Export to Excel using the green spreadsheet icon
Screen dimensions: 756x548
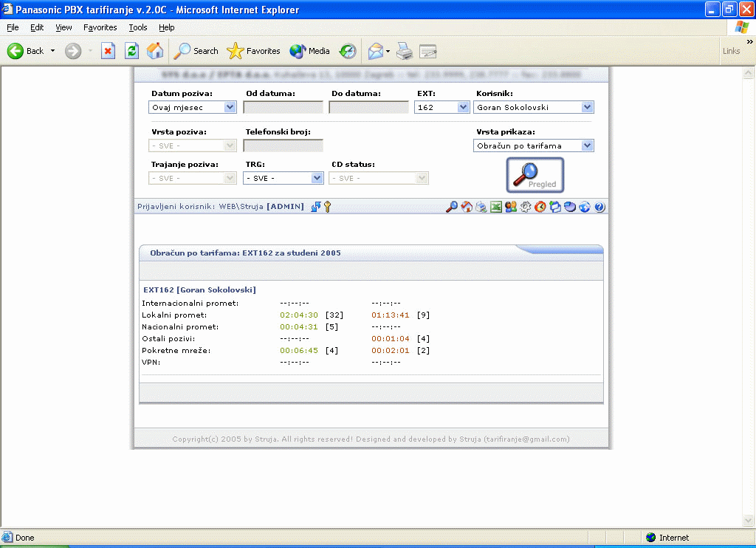[x=495, y=207]
